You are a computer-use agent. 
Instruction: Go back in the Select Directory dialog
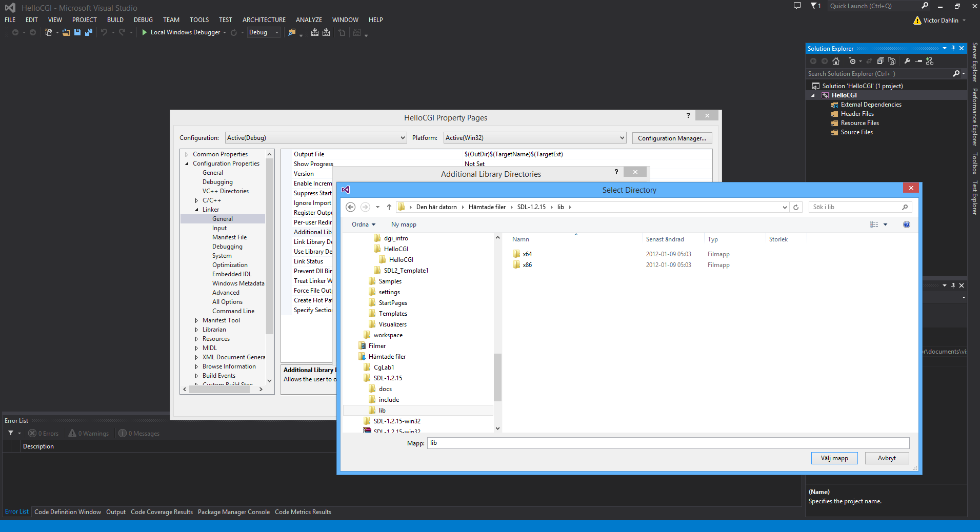(351, 207)
